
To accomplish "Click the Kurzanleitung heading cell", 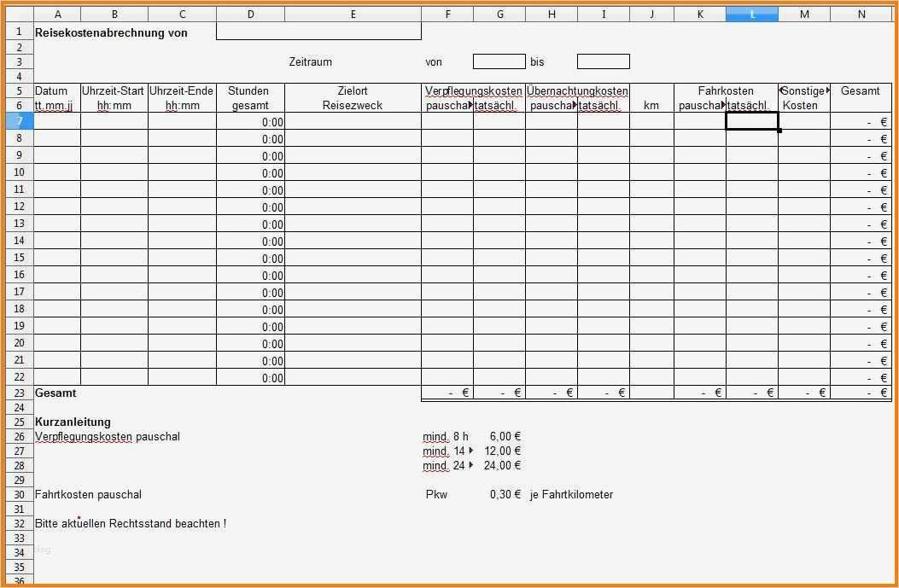I will pyautogui.click(x=73, y=422).
